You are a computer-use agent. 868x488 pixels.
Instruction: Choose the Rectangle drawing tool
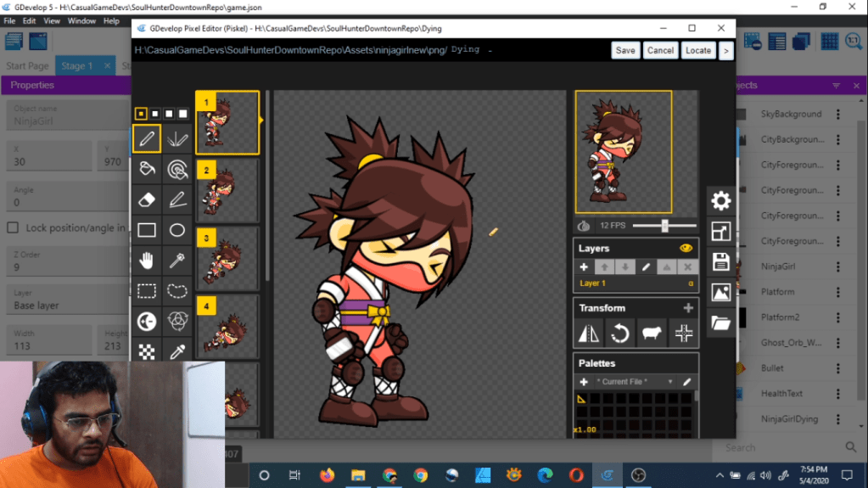click(147, 230)
